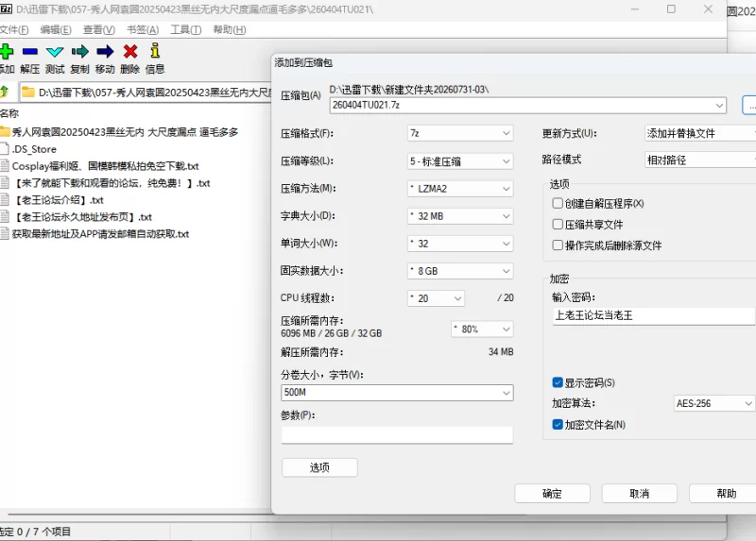Select the 【来了就能下载和观看的论坛，纯免费！】.txt file
Screen dimensions: 756x541
tap(106, 183)
